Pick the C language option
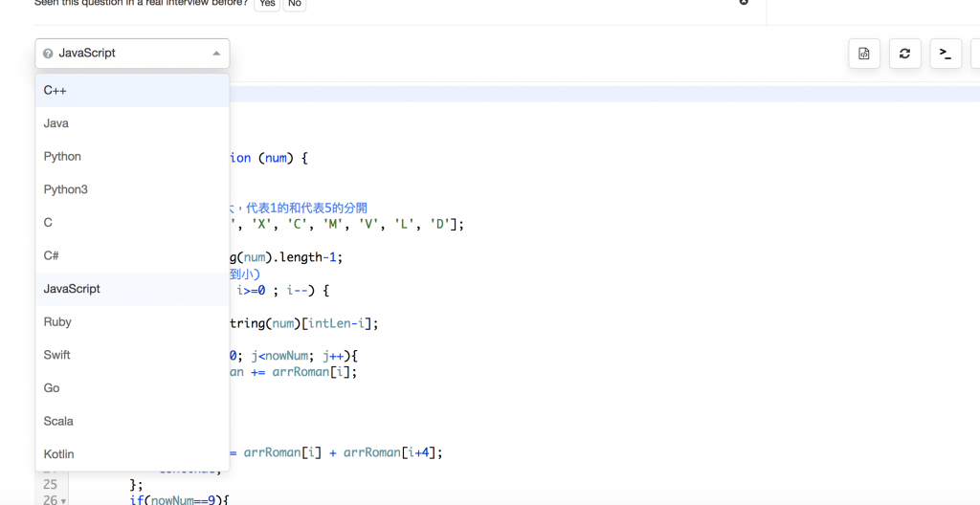The width and height of the screenshot is (980, 505). pos(132,223)
